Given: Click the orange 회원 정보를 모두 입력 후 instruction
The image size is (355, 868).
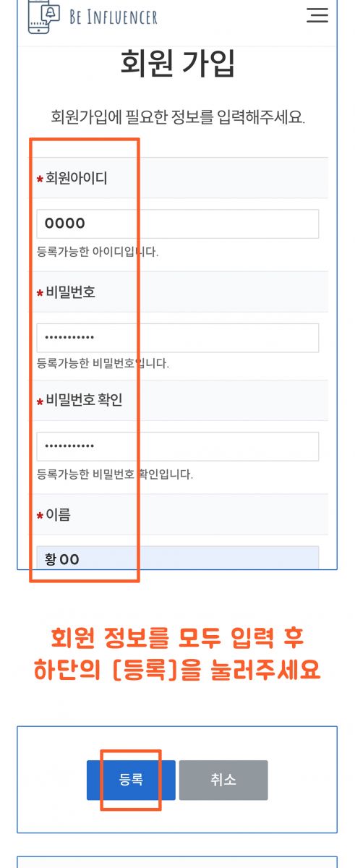Looking at the screenshot, I should pos(178,638).
